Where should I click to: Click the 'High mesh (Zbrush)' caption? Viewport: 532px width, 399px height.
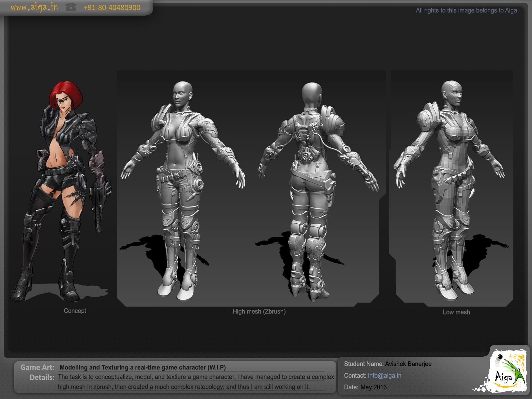click(x=259, y=312)
